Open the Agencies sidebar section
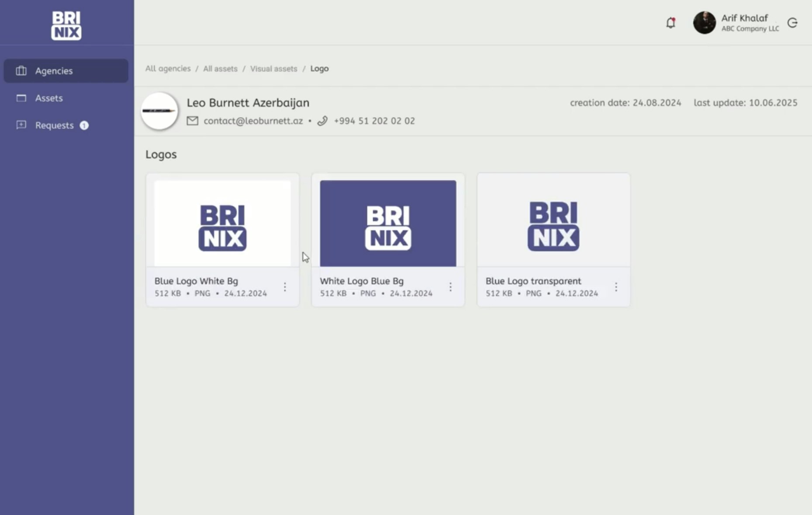This screenshot has height=515, width=812. (66, 71)
